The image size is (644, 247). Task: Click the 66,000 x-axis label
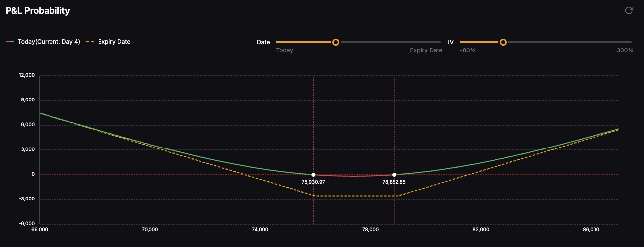40,230
